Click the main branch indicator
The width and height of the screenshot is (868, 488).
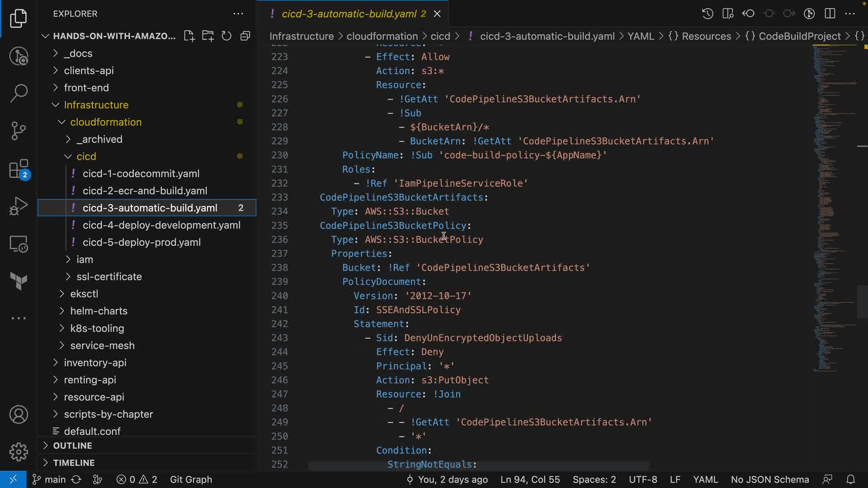click(50, 479)
